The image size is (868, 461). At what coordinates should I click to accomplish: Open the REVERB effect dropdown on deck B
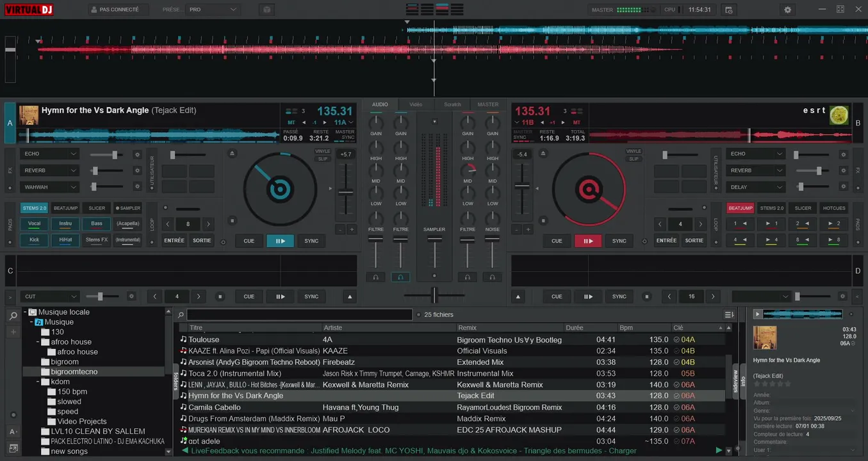tap(755, 170)
